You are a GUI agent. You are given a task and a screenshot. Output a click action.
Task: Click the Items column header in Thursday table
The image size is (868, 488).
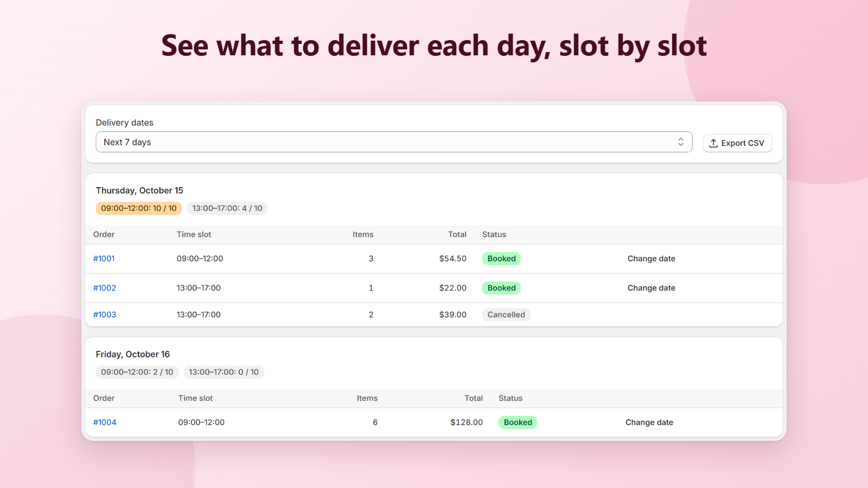point(363,234)
